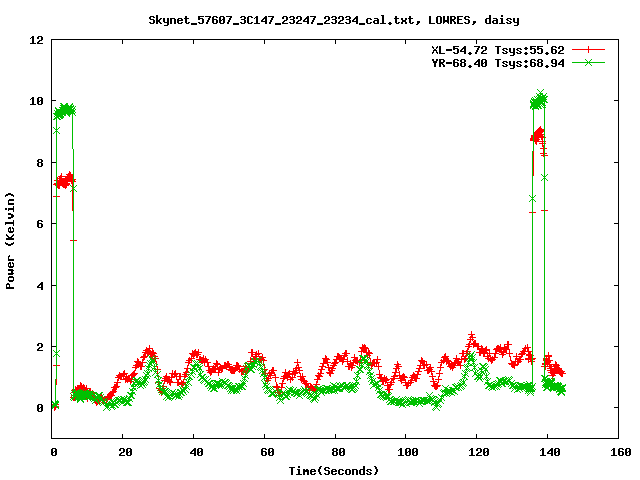Click x-axis tick label 40
Screen dimensions: 640x480
pyautogui.click(x=196, y=452)
